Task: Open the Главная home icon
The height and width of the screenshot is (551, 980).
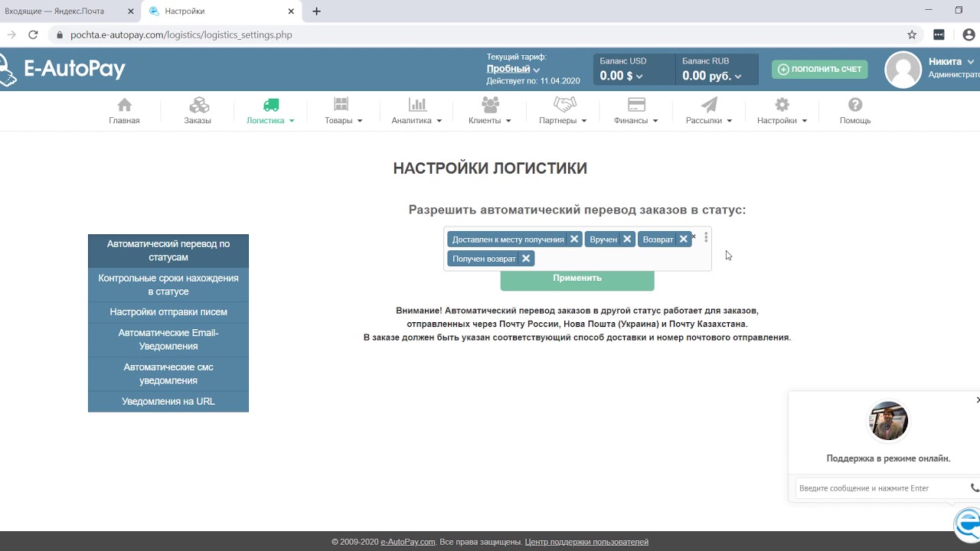Action: [x=124, y=105]
